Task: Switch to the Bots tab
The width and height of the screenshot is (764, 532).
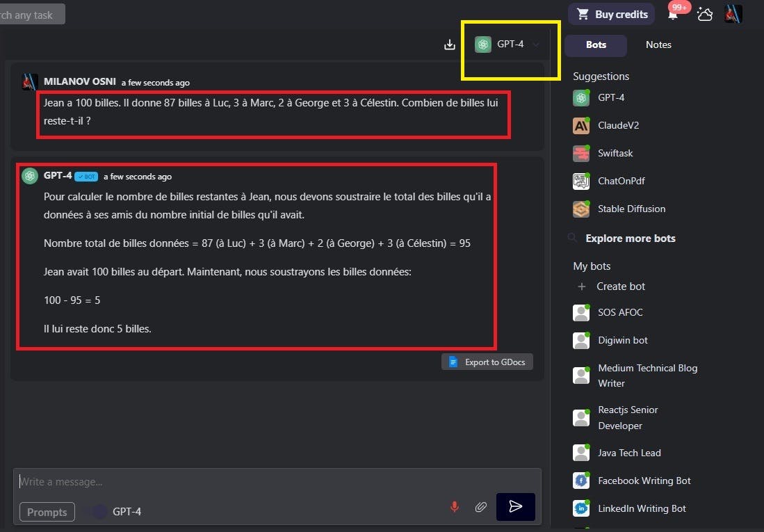Action: 596,45
